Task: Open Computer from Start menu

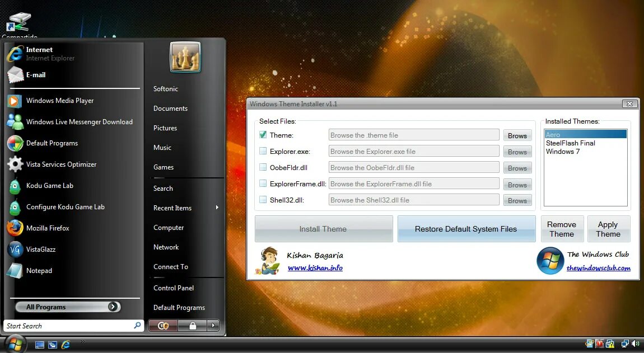Action: 169,228
